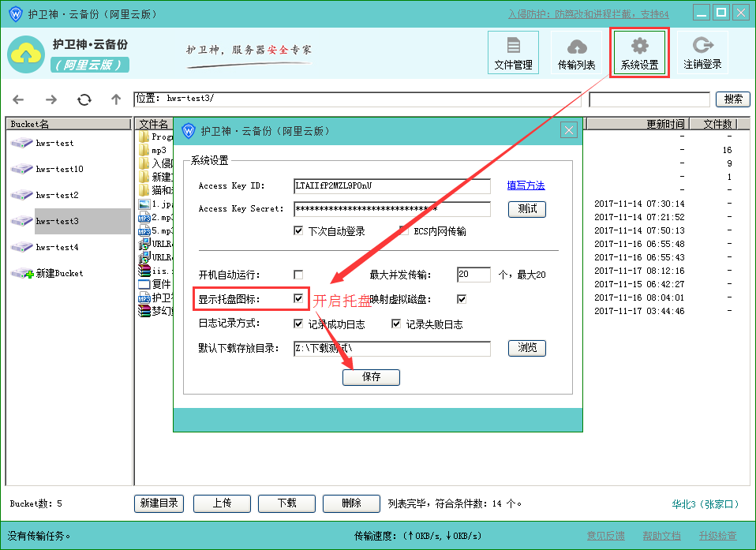Image resolution: width=756 pixels, height=550 pixels.
Task: Click 默认下载存放目录 path field
Action: click(392, 349)
